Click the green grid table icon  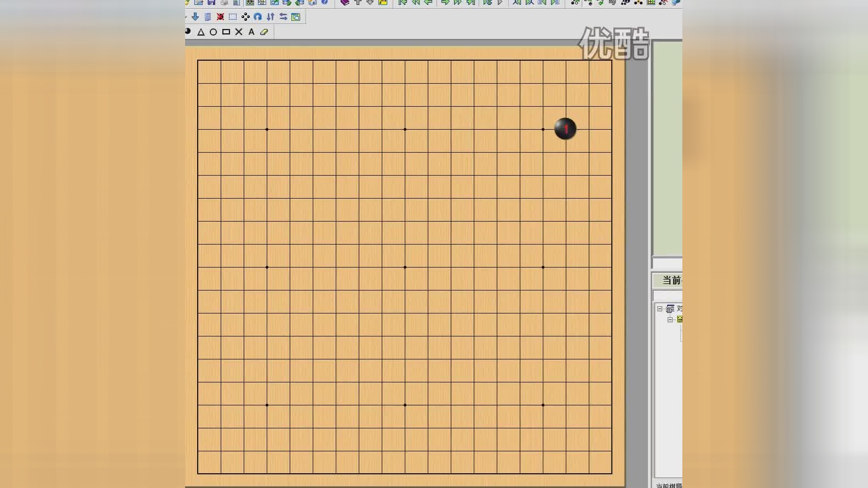(651, 2)
